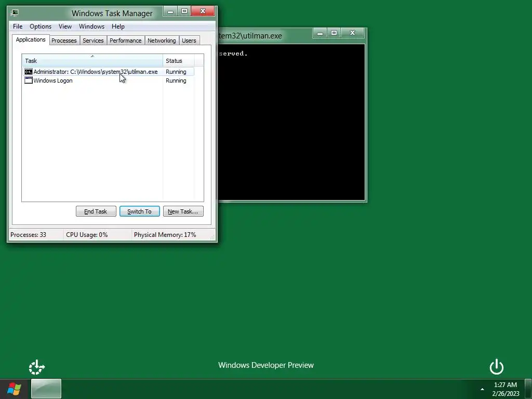Sort the list by the Status column header

[179, 61]
